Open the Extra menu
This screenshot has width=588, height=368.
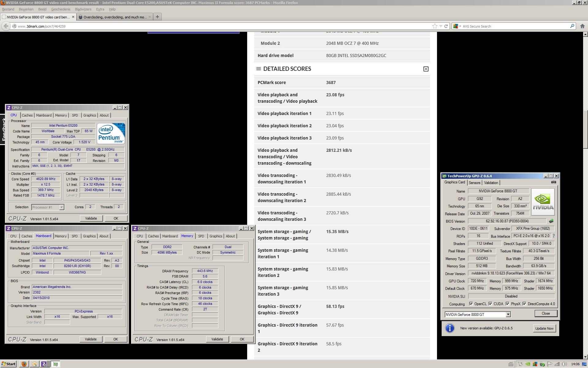(100, 9)
